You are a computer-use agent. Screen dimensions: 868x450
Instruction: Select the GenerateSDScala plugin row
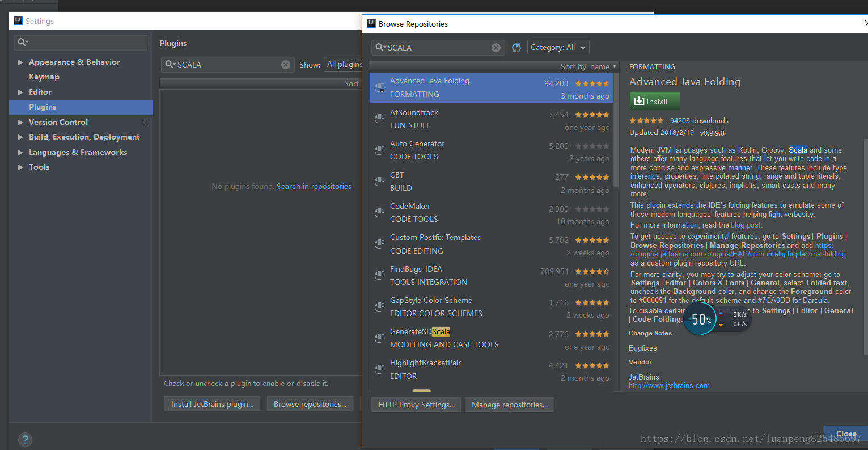tap(492, 338)
